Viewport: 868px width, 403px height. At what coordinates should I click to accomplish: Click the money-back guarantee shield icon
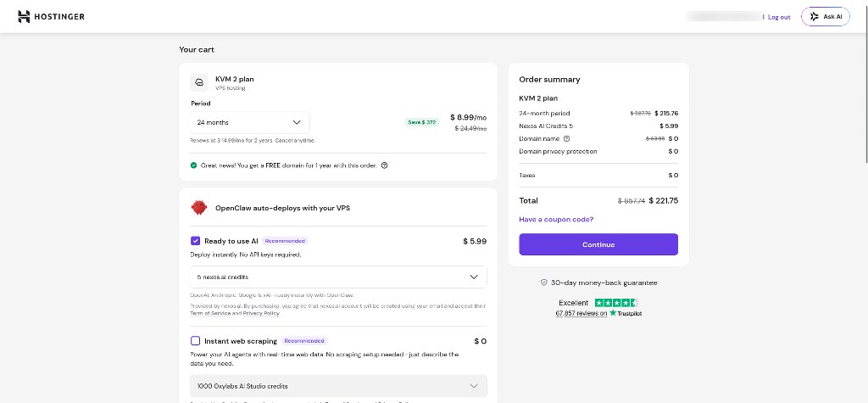pos(543,283)
